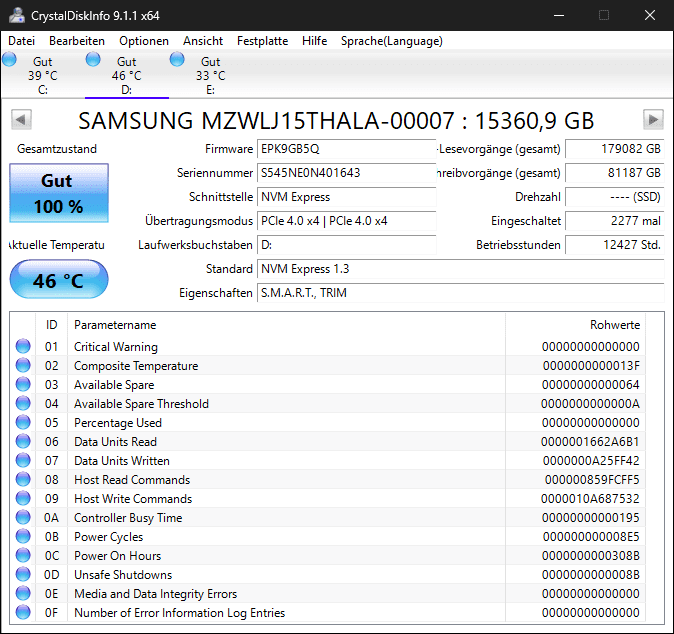Click blue status orb for drive C:
The image size is (674, 634).
pyautogui.click(x=9, y=59)
